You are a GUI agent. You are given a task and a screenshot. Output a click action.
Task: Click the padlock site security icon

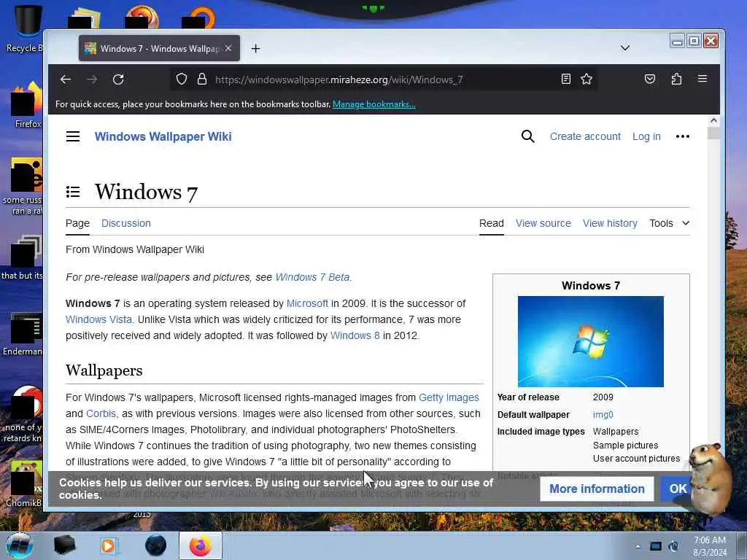point(202,79)
